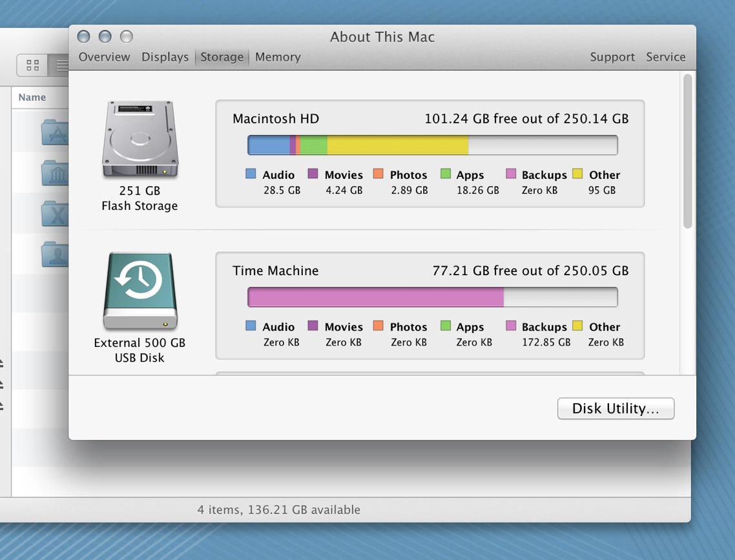Click the Audio blue swatch under Time Machine

click(x=251, y=326)
